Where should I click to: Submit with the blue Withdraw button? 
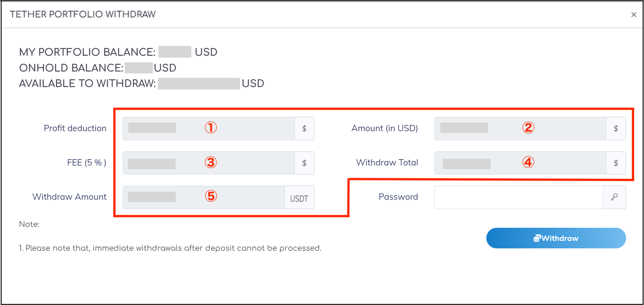coord(556,238)
